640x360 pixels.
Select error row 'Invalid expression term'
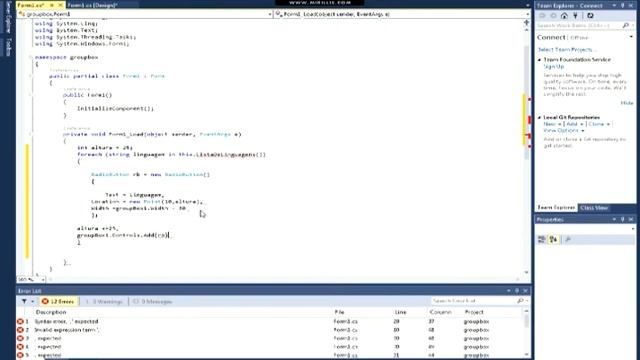click(269, 330)
